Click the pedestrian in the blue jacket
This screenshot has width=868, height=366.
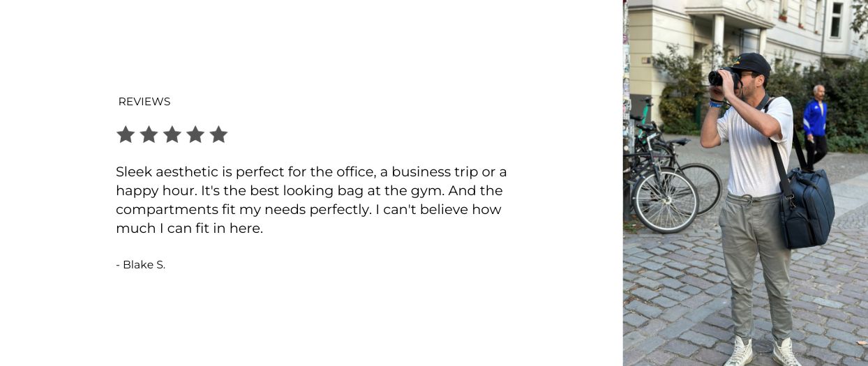point(815,125)
